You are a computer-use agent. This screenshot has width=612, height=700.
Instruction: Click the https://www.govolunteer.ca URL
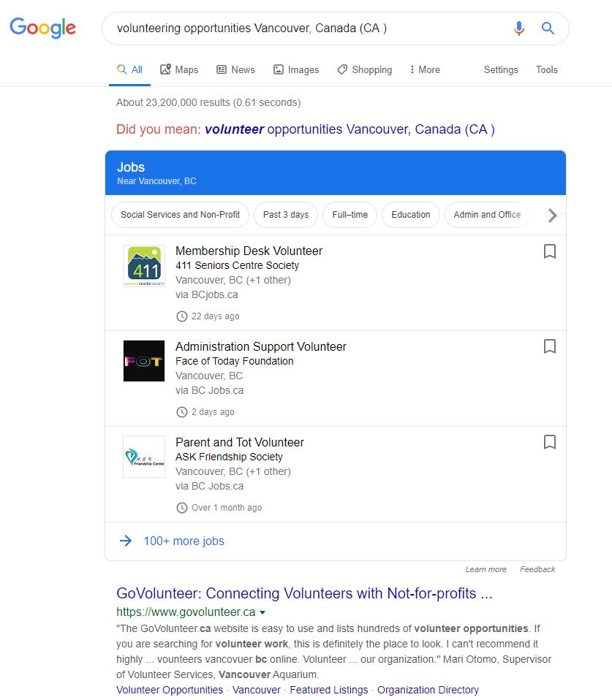click(186, 612)
